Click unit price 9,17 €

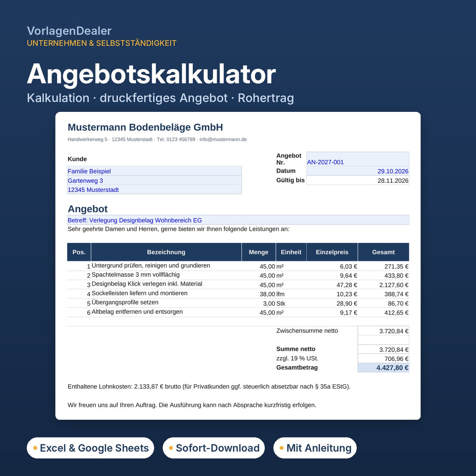348,313
